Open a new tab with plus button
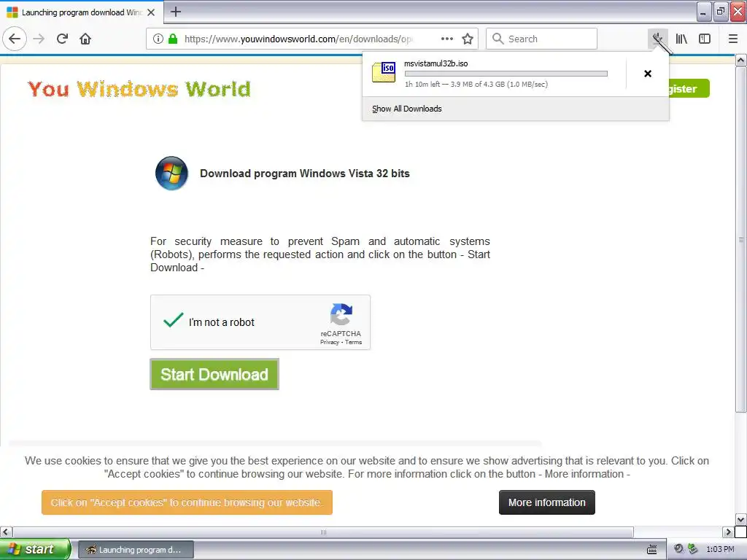Viewport: 747px width, 560px height. click(176, 12)
